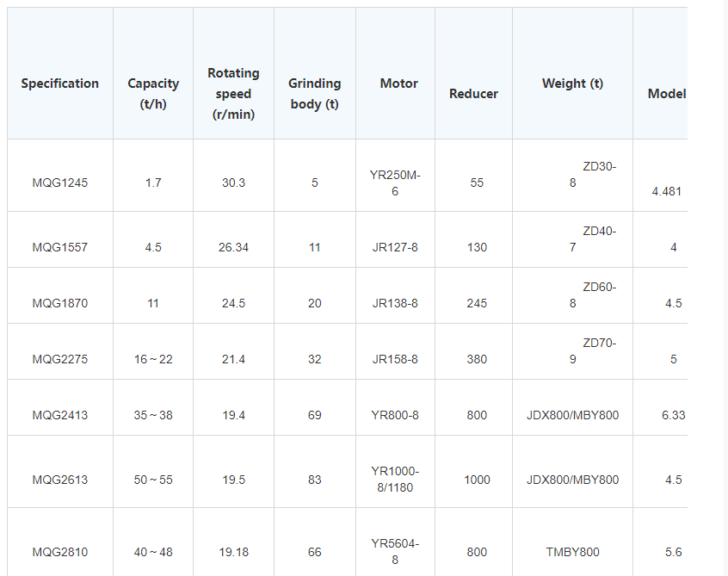Click the YR1000-8/1180 motor cell
The width and height of the screenshot is (728, 576).
click(x=395, y=480)
